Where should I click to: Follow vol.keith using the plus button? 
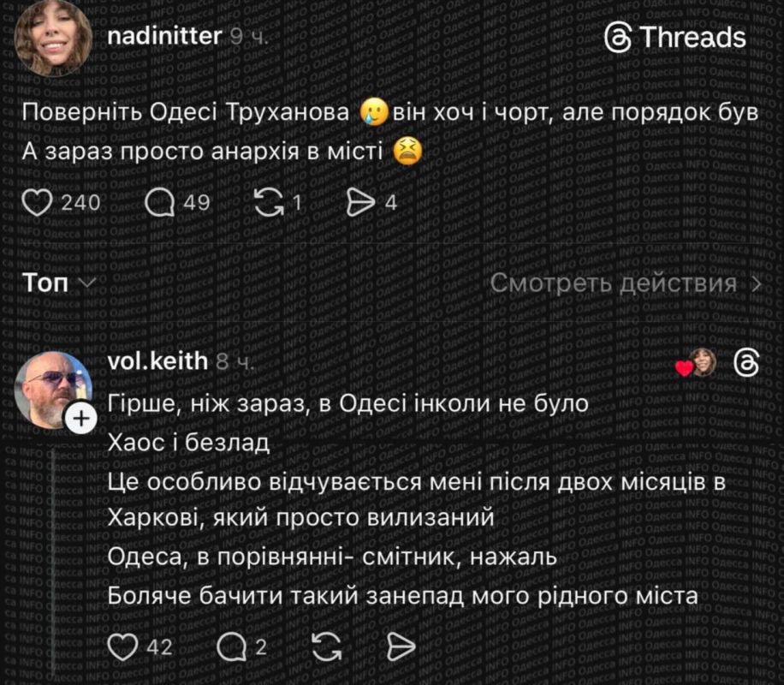click(80, 419)
